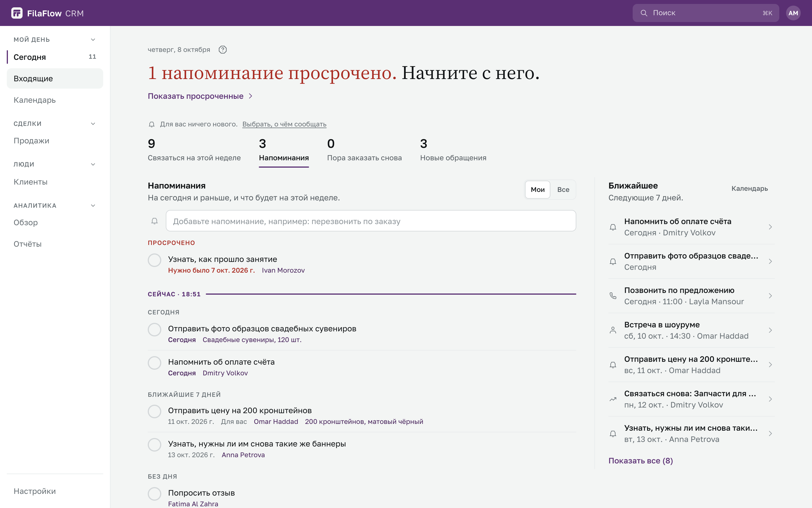Click the search magnifier icon

[x=644, y=13]
